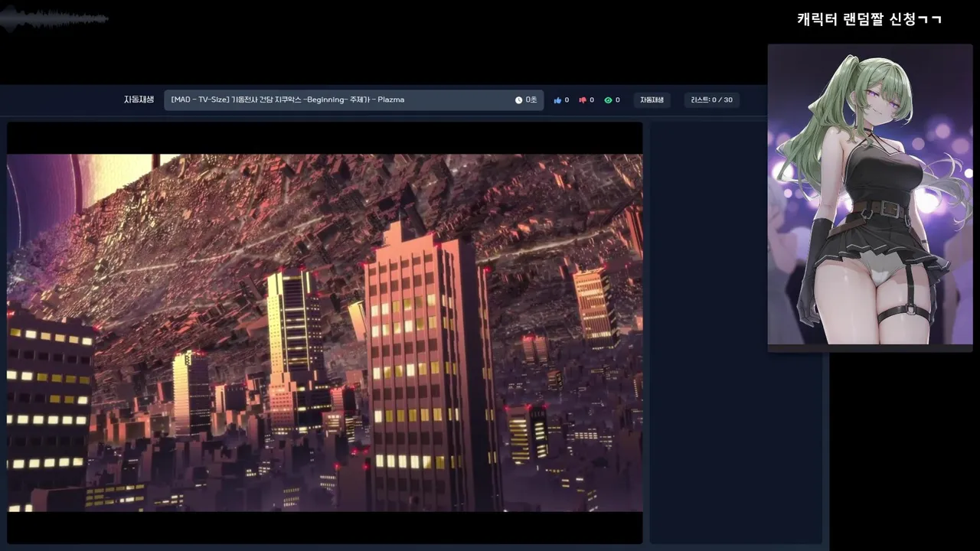Click the clock timer icon
Screen dimensions: 980x551
click(518, 100)
